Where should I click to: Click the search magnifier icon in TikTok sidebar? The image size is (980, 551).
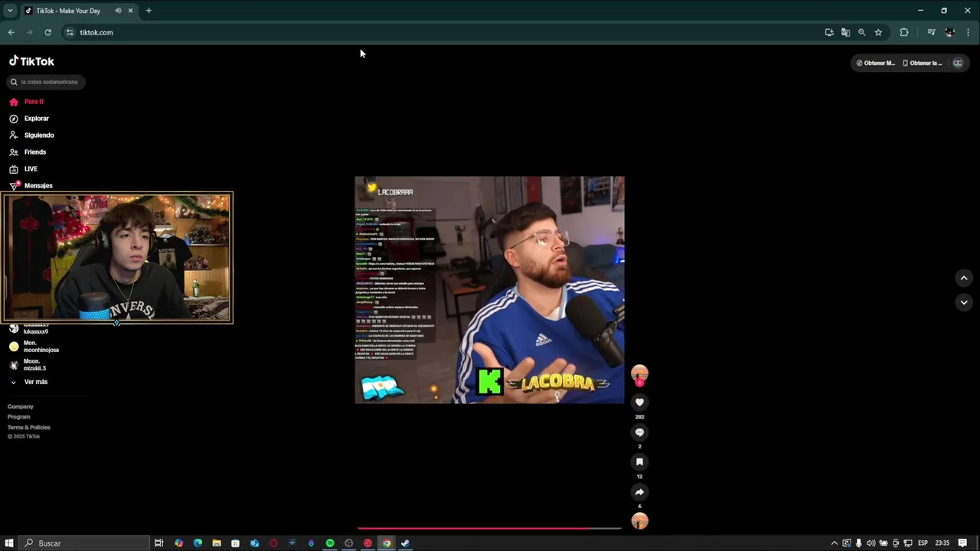(14, 82)
